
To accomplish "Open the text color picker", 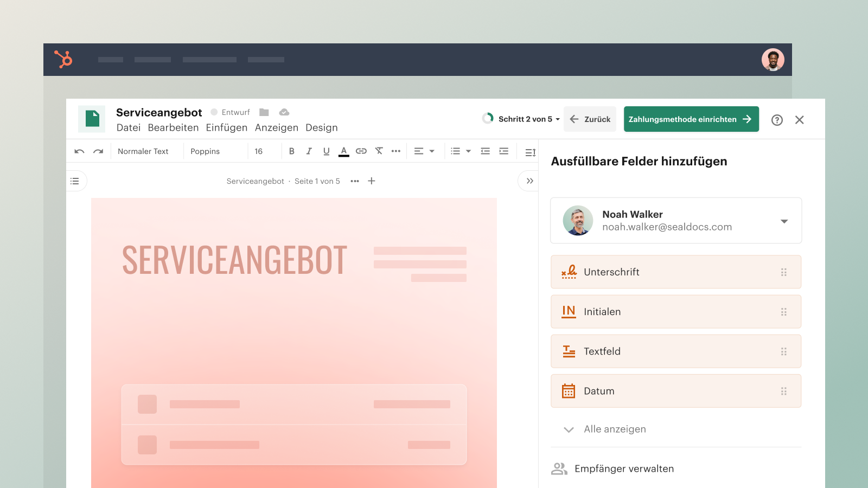I will pos(343,151).
